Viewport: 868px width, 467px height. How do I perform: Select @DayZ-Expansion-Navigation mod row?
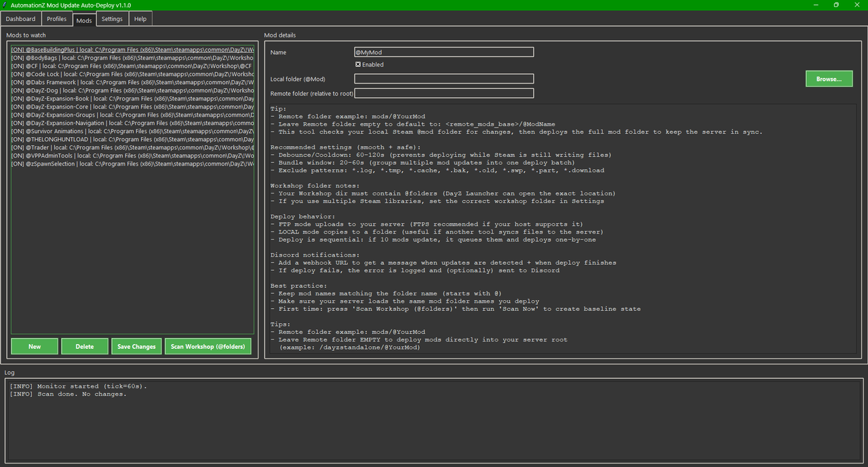[133, 123]
